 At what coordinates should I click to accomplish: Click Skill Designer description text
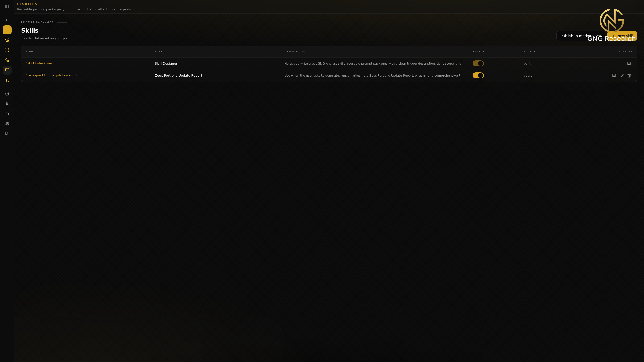pos(374,64)
